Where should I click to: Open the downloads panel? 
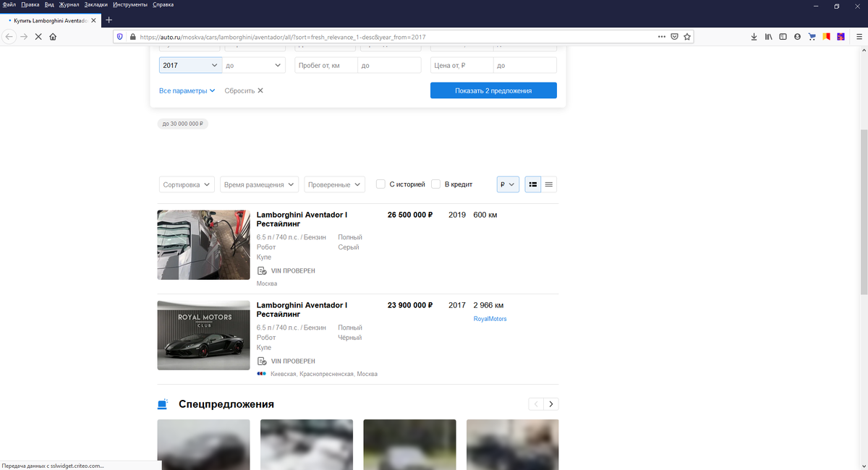(x=754, y=36)
